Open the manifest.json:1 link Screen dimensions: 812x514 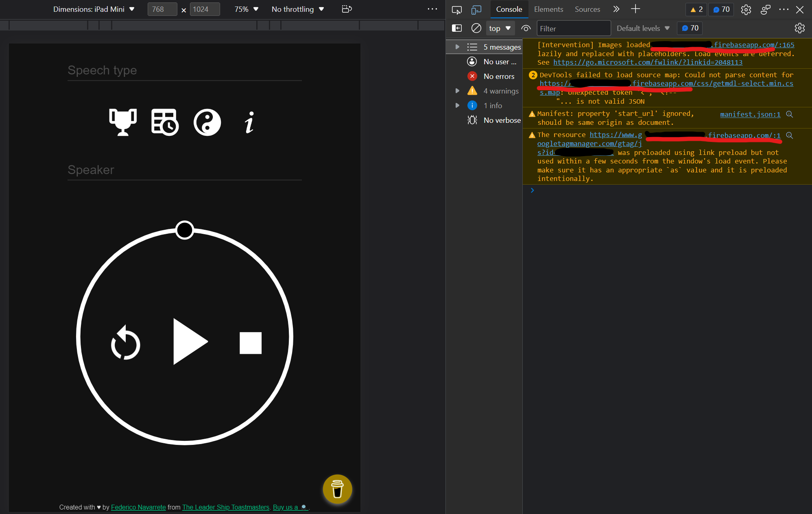749,114
